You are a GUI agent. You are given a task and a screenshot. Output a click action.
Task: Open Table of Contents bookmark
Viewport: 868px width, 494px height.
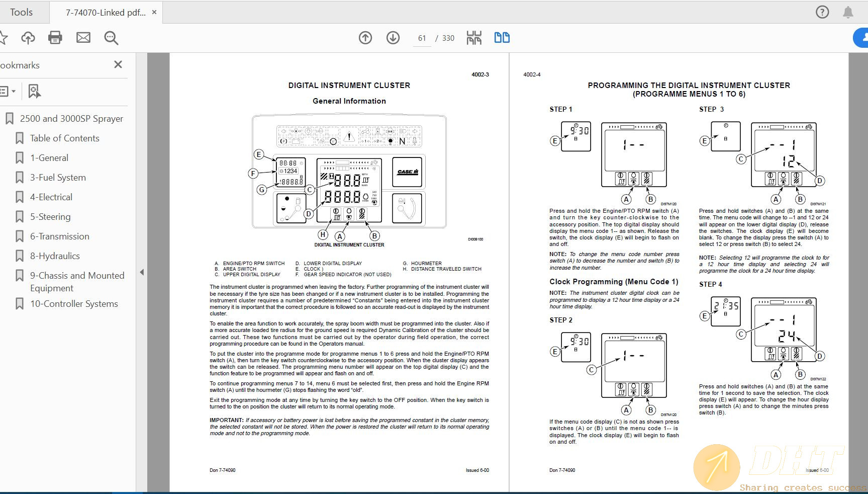64,138
